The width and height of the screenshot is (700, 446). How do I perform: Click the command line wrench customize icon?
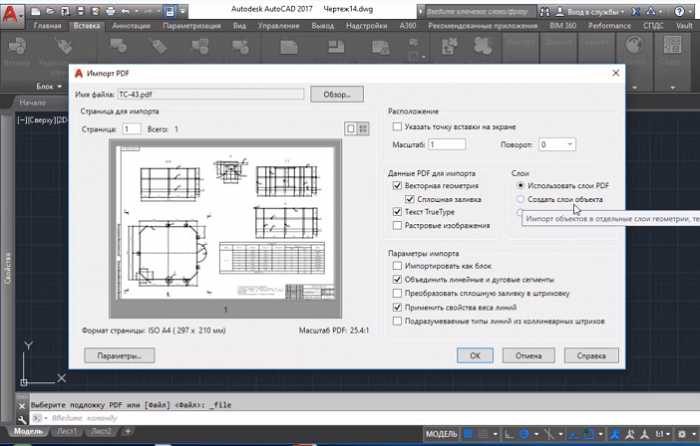tap(22, 419)
